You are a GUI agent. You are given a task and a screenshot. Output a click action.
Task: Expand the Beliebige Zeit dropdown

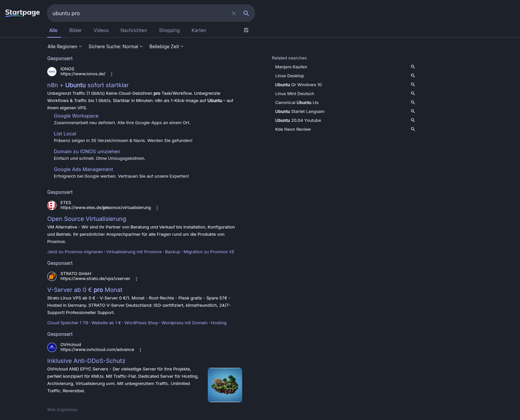pyautogui.click(x=166, y=47)
